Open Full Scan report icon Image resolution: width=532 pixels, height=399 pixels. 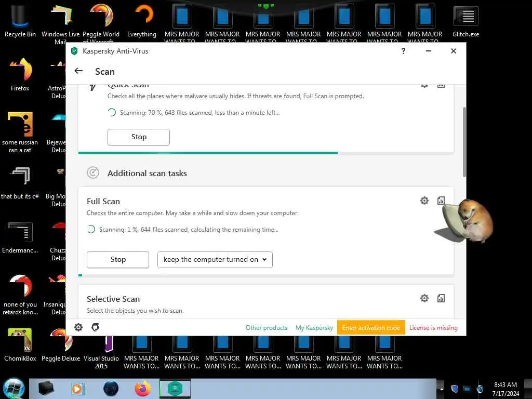[x=441, y=201]
